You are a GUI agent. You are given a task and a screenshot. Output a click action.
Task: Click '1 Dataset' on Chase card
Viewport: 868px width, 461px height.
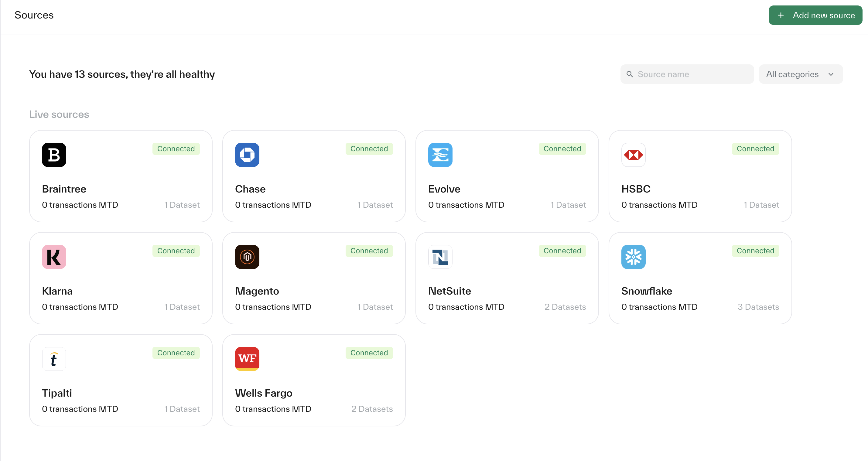tap(375, 205)
